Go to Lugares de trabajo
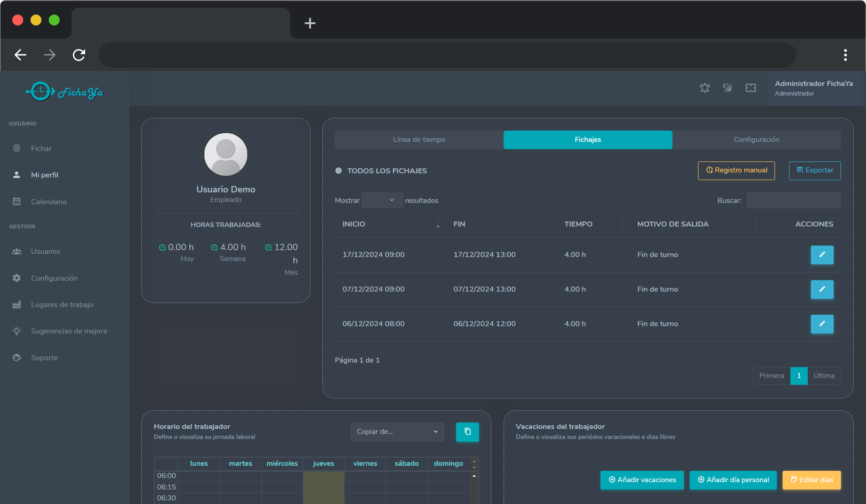 [x=62, y=305]
